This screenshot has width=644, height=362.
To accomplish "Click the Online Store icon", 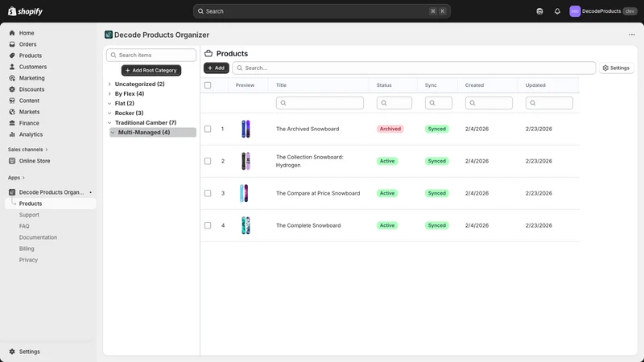I will coord(12,161).
